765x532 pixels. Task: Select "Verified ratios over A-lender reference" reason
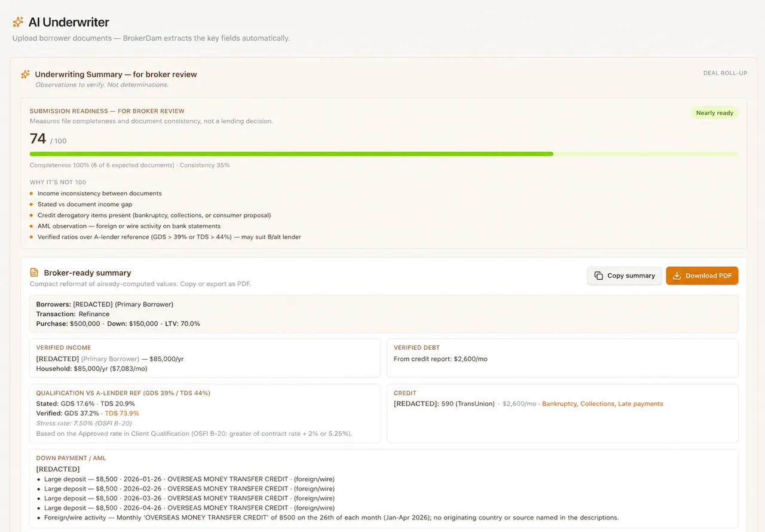click(169, 237)
